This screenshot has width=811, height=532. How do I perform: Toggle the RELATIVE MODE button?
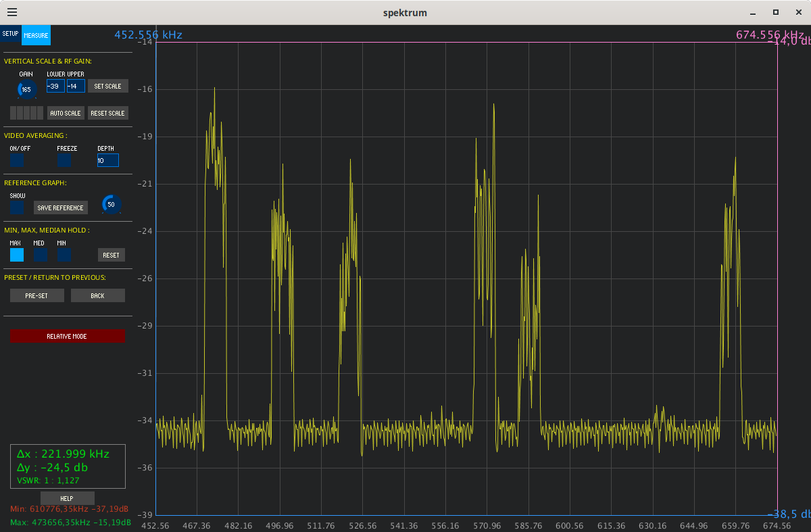click(x=68, y=336)
